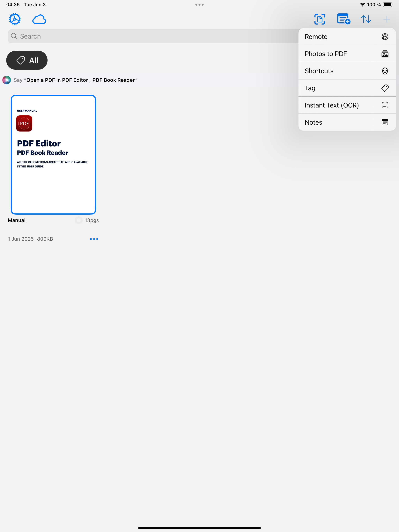
Task: Click the 800KB file size
Action: tap(45, 239)
